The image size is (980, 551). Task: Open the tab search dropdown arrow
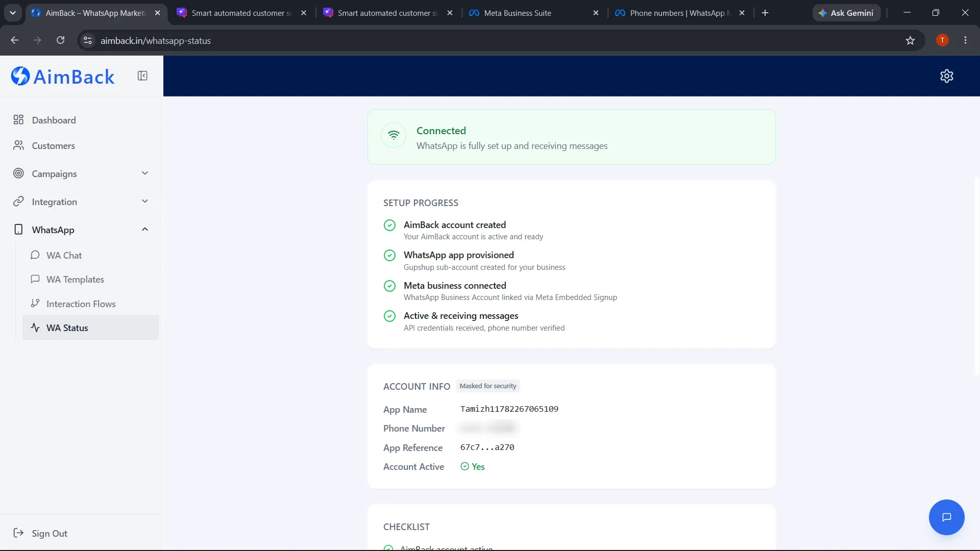point(13,13)
